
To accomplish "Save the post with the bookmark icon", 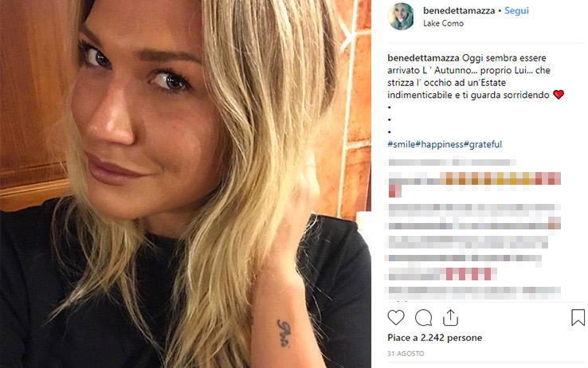I will point(578,317).
